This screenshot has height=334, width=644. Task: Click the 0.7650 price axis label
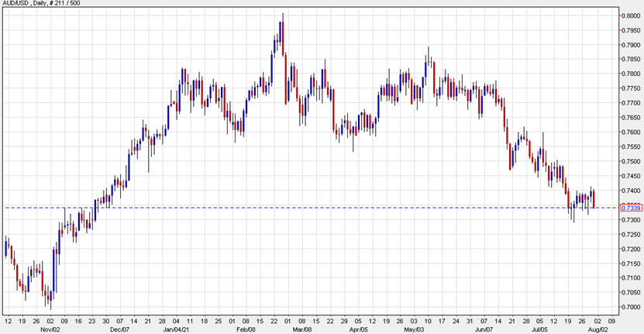(632, 118)
